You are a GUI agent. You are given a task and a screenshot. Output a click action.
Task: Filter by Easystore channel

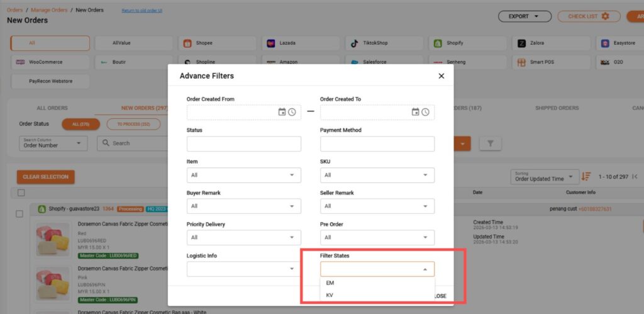(620, 43)
